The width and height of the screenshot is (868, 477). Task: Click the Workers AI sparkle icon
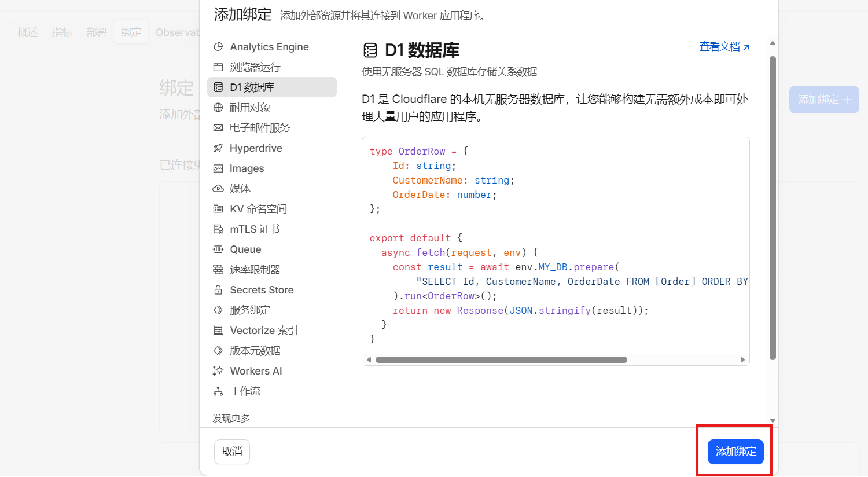point(218,371)
